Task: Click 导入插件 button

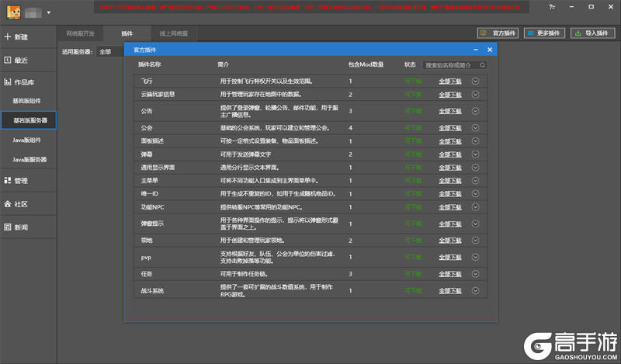Action: tap(592, 33)
